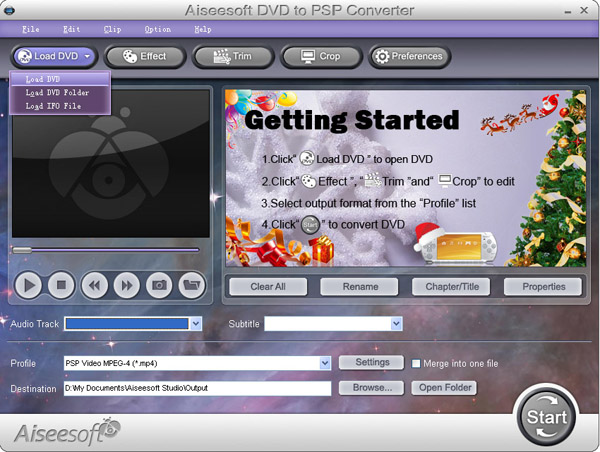
Task: Click the Aiseesoft app icon in title bar
Action: point(9,10)
